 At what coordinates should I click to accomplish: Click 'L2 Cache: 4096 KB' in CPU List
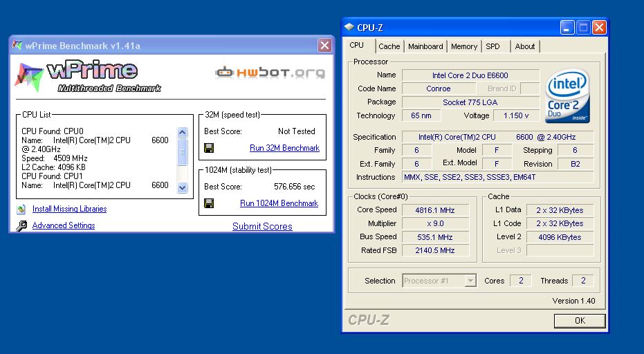(53, 167)
